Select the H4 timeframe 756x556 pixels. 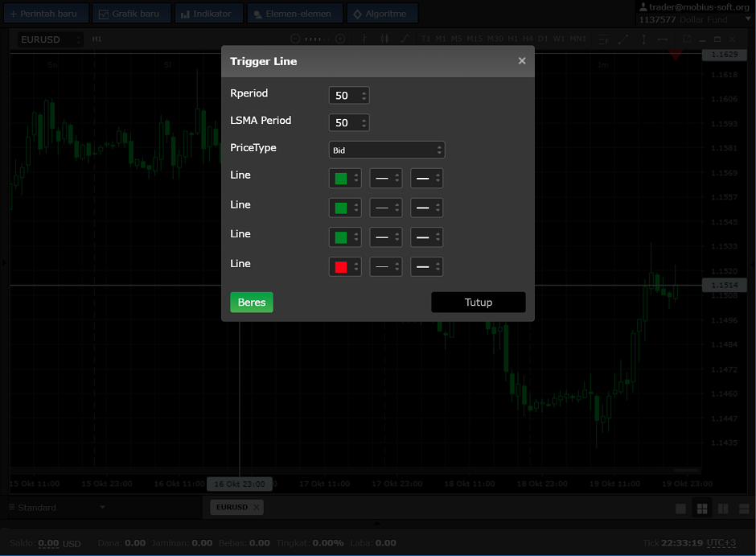pos(528,39)
